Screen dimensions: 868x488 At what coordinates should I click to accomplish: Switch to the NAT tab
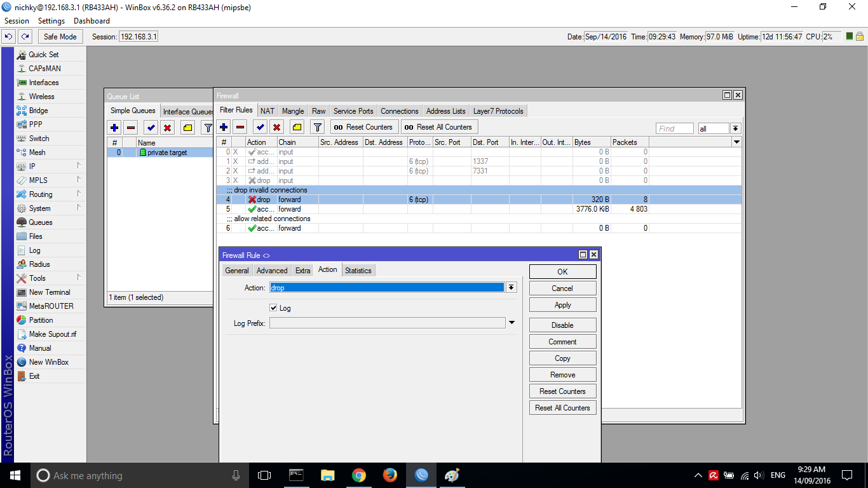click(268, 111)
